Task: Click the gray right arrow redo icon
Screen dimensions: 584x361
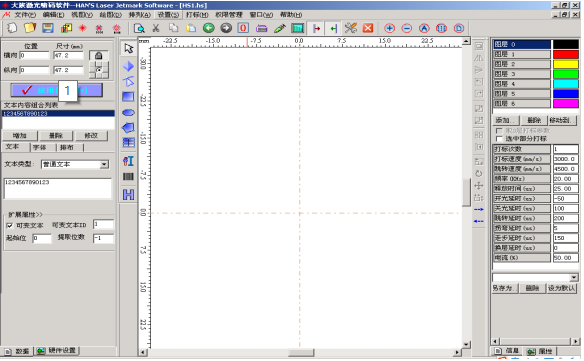Action: pos(226,28)
